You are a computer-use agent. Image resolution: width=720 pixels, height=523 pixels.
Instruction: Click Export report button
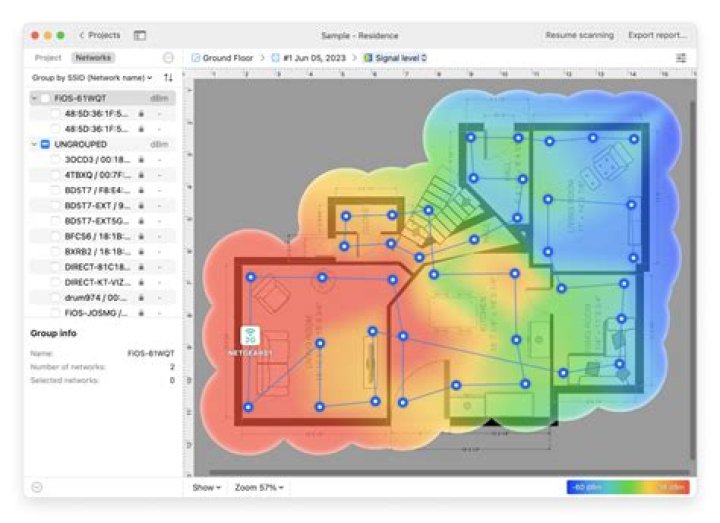tap(657, 35)
